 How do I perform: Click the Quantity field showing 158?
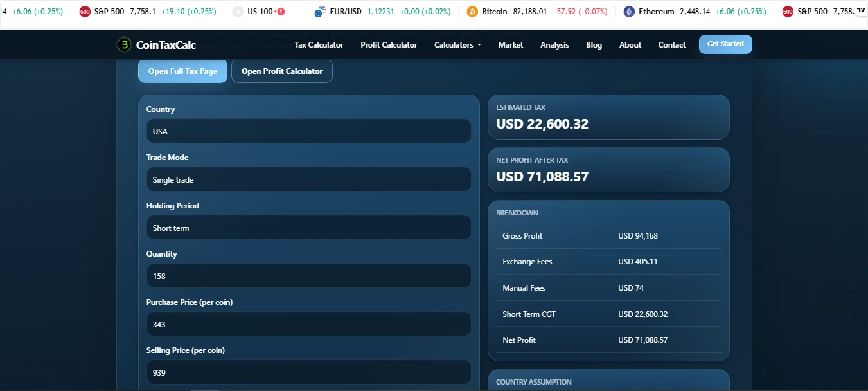[308, 276]
